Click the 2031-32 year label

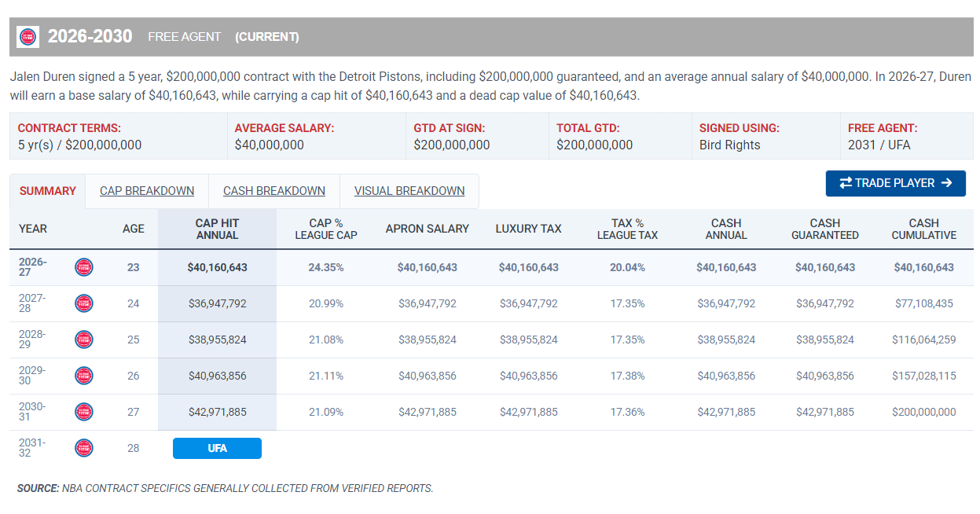(32, 448)
